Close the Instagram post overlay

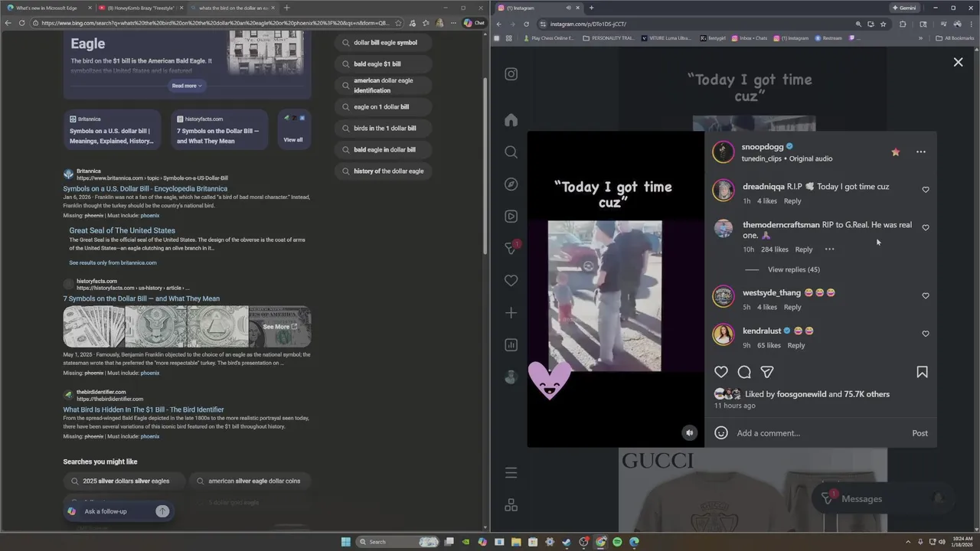958,62
